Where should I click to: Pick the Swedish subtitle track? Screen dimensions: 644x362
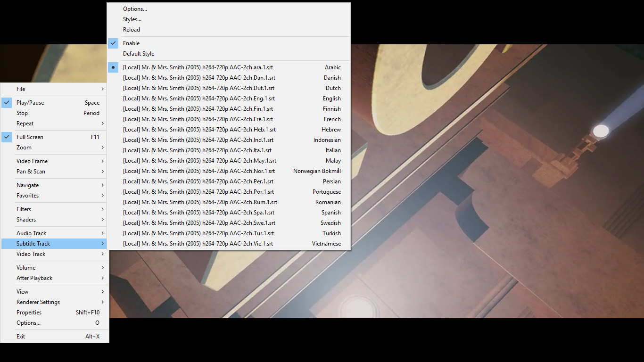pos(229,223)
